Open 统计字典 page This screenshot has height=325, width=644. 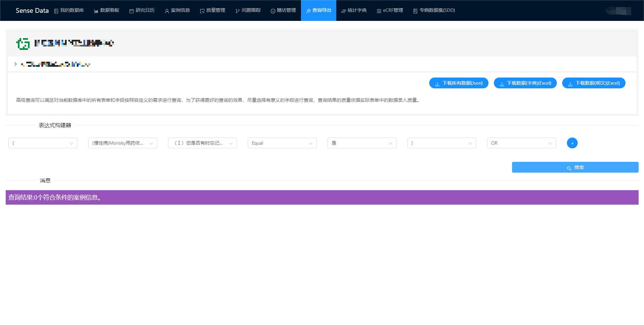click(x=354, y=10)
